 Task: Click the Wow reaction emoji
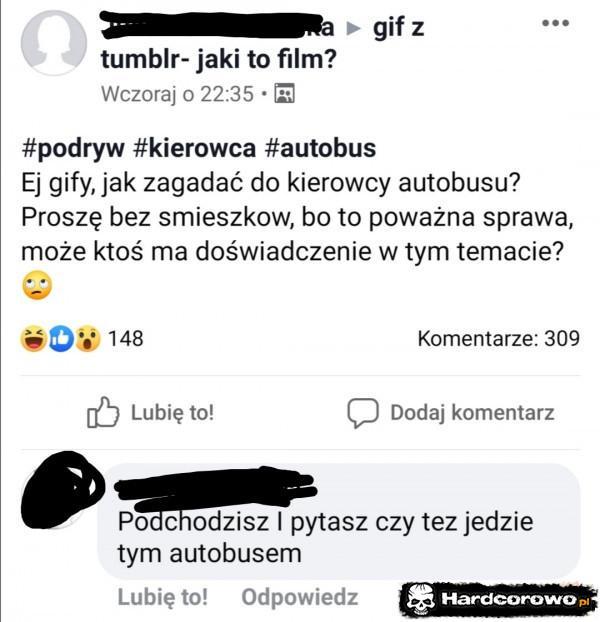(88, 338)
